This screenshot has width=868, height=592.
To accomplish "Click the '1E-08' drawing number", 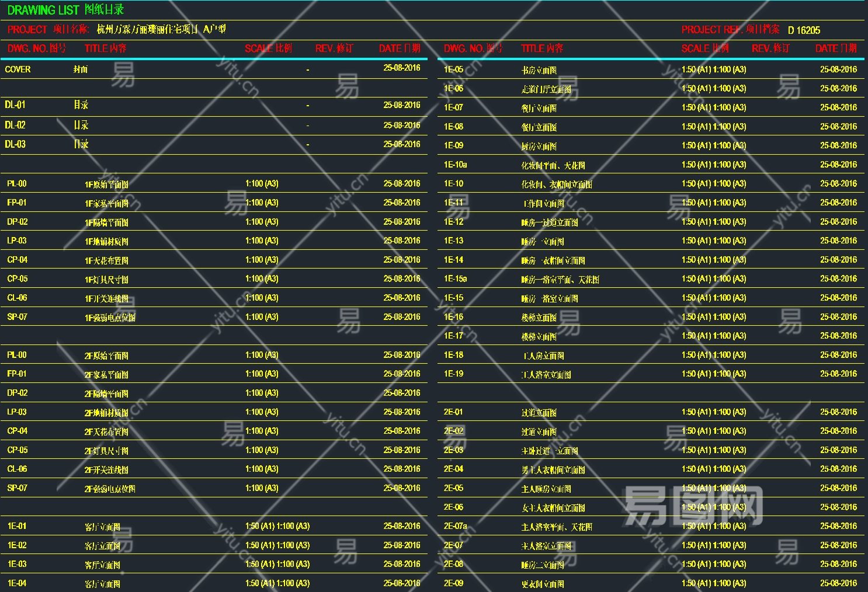I will click(453, 127).
